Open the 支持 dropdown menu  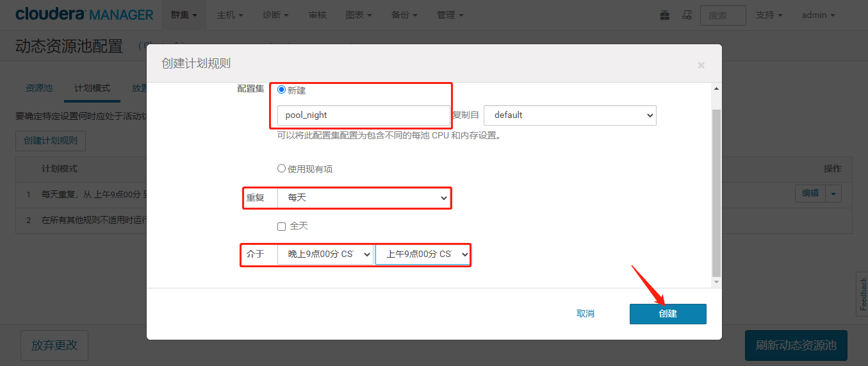(x=769, y=15)
